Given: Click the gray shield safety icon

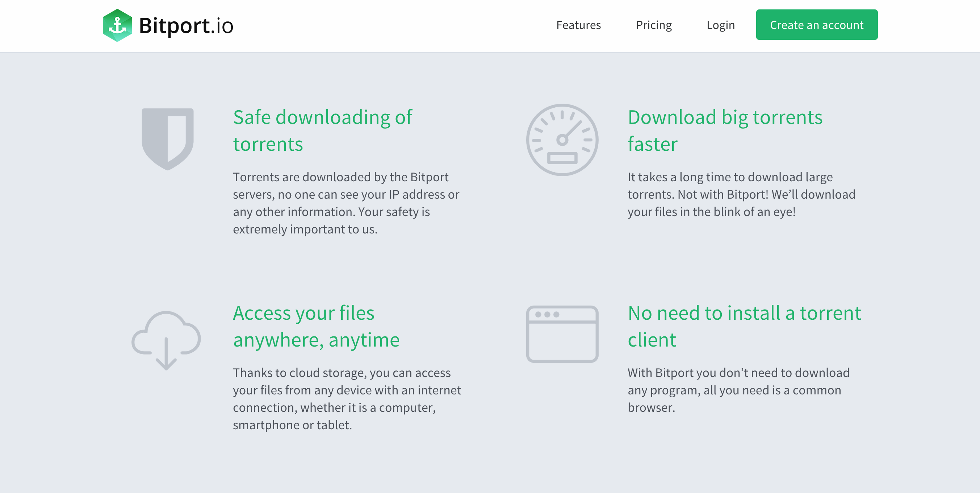Looking at the screenshot, I should 167,139.
